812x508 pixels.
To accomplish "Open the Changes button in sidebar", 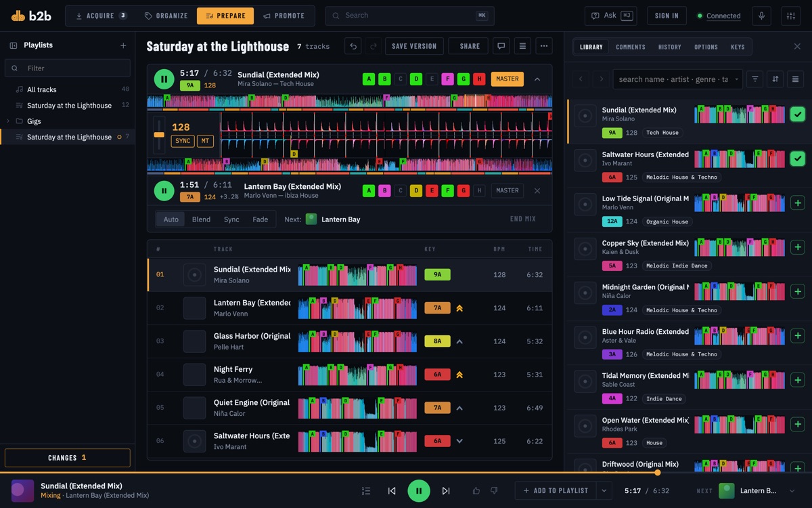I will (68, 458).
